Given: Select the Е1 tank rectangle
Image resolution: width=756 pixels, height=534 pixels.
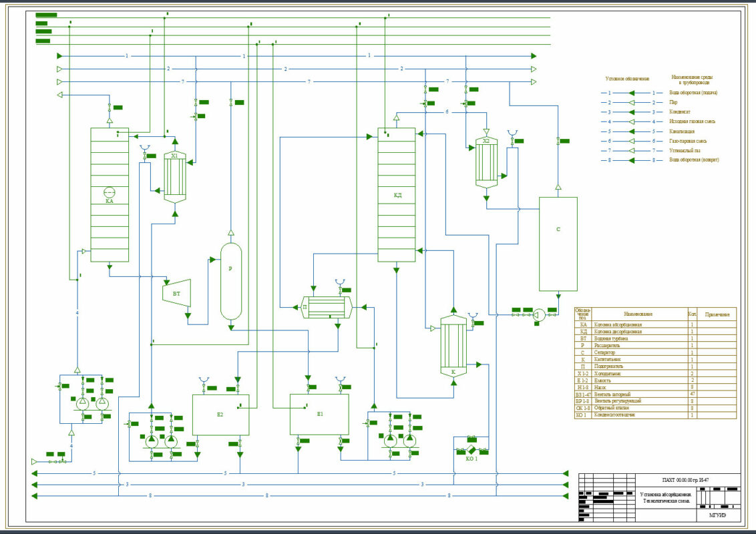Looking at the screenshot, I should pyautogui.click(x=319, y=415).
